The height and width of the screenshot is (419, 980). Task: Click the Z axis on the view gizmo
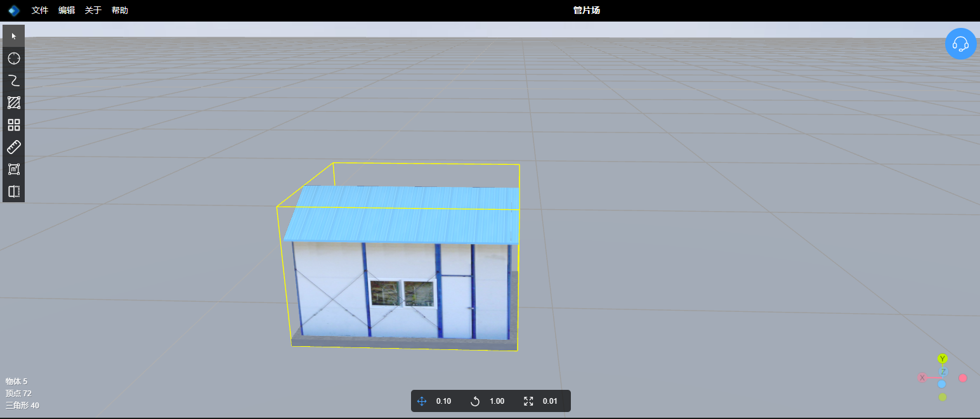tap(943, 372)
